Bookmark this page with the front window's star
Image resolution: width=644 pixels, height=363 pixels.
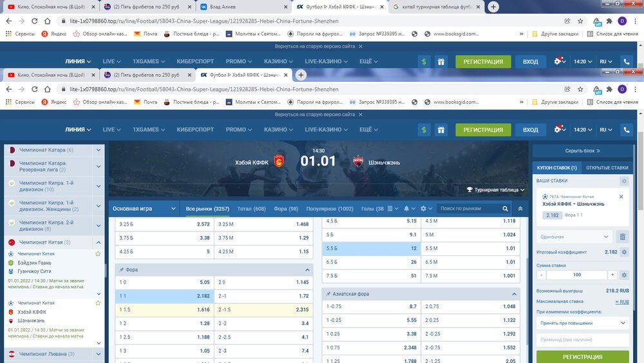(x=580, y=89)
